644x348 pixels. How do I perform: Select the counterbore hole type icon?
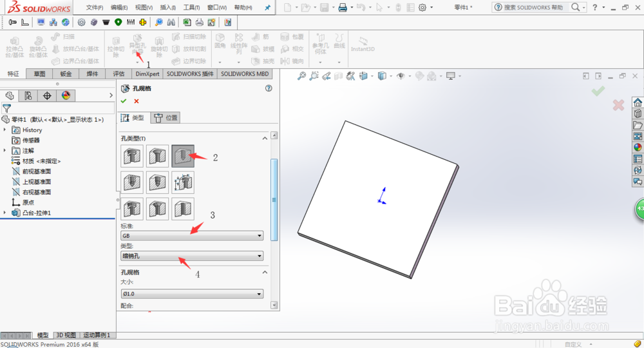(x=132, y=156)
